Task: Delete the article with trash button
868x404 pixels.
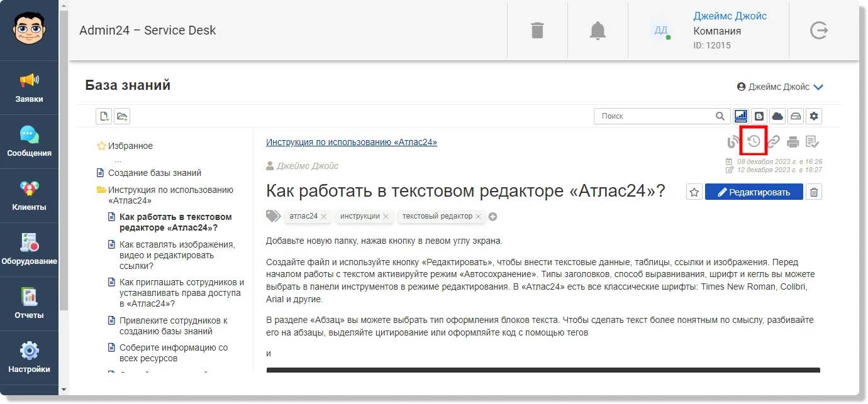Action: point(814,192)
